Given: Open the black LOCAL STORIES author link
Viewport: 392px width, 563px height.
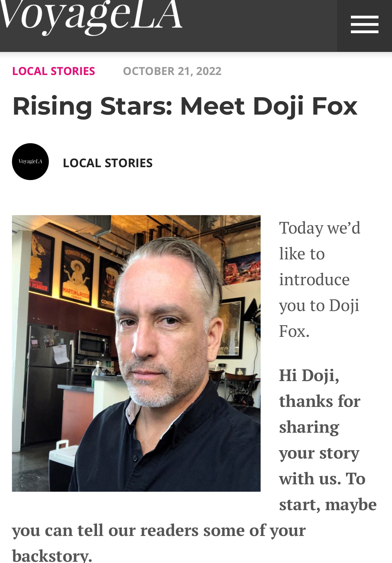Looking at the screenshot, I should (107, 163).
